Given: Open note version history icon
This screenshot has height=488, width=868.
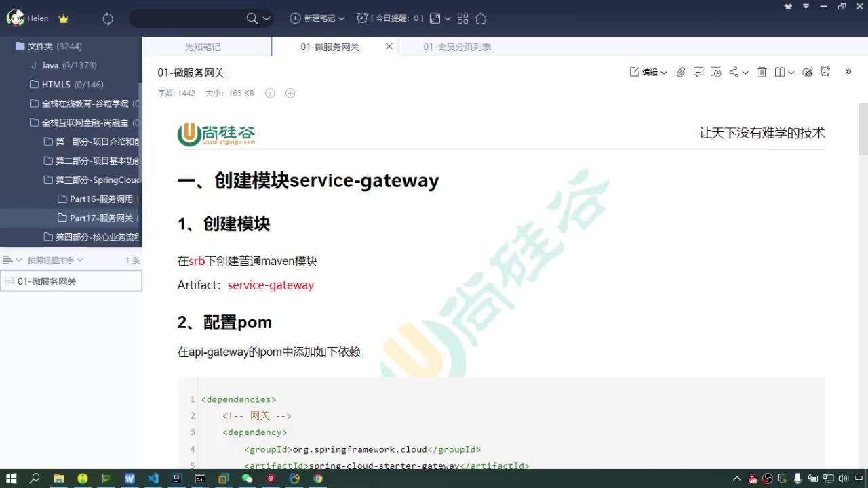Looking at the screenshot, I should (x=716, y=72).
